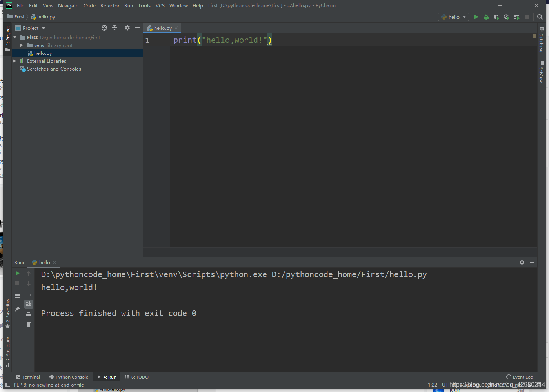Toggle soft-wrap in the run console
Image resolution: width=549 pixels, height=392 pixels.
tap(28, 294)
